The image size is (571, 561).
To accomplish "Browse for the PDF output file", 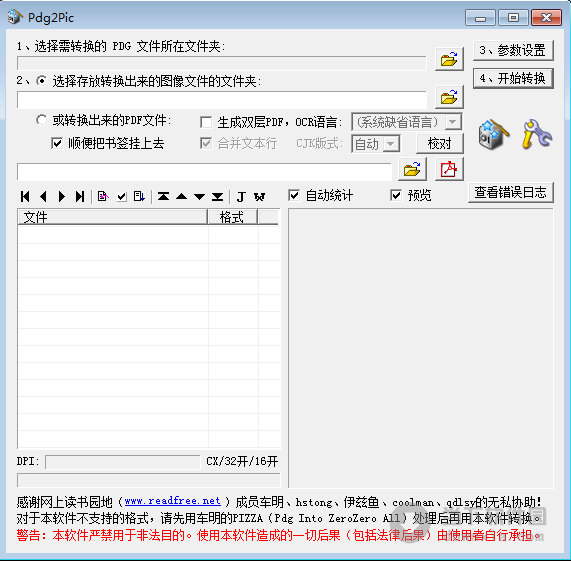I will (x=412, y=169).
